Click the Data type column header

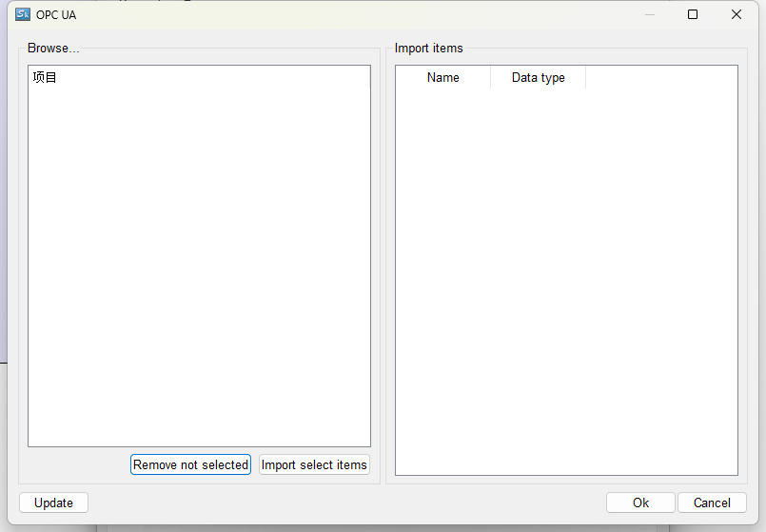pyautogui.click(x=538, y=78)
